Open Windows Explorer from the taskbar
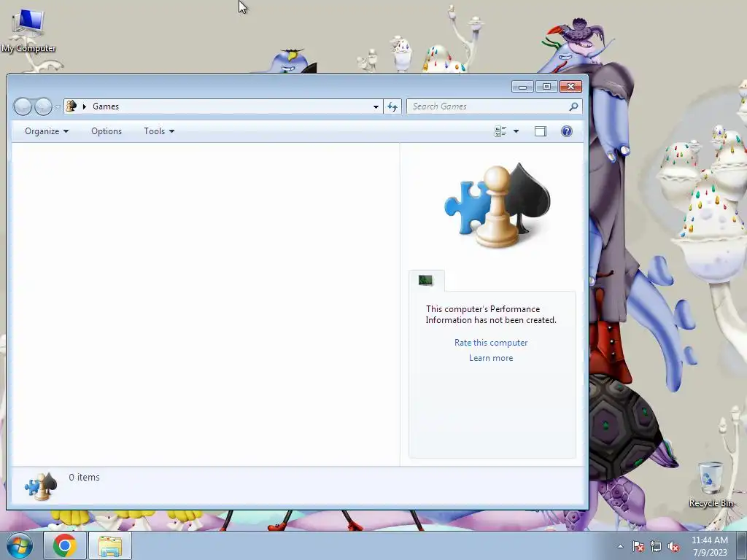Viewport: 747px width, 560px height. pyautogui.click(x=110, y=545)
